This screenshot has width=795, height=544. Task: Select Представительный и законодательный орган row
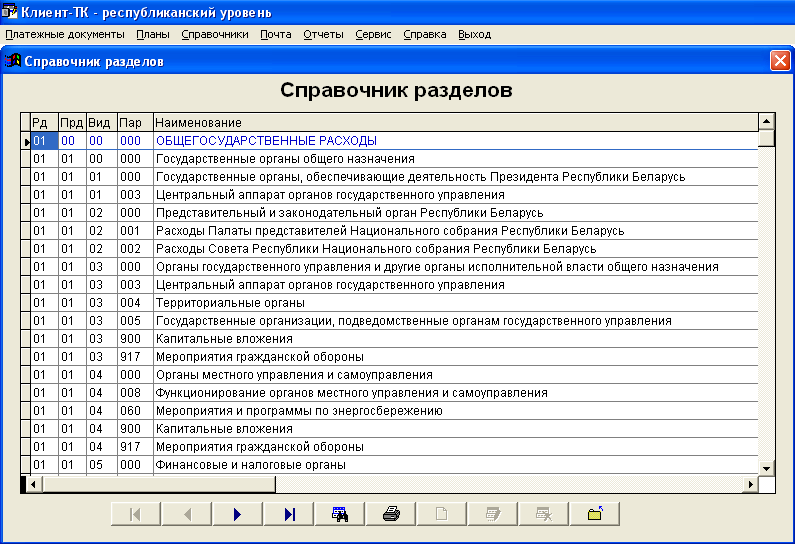point(394,212)
